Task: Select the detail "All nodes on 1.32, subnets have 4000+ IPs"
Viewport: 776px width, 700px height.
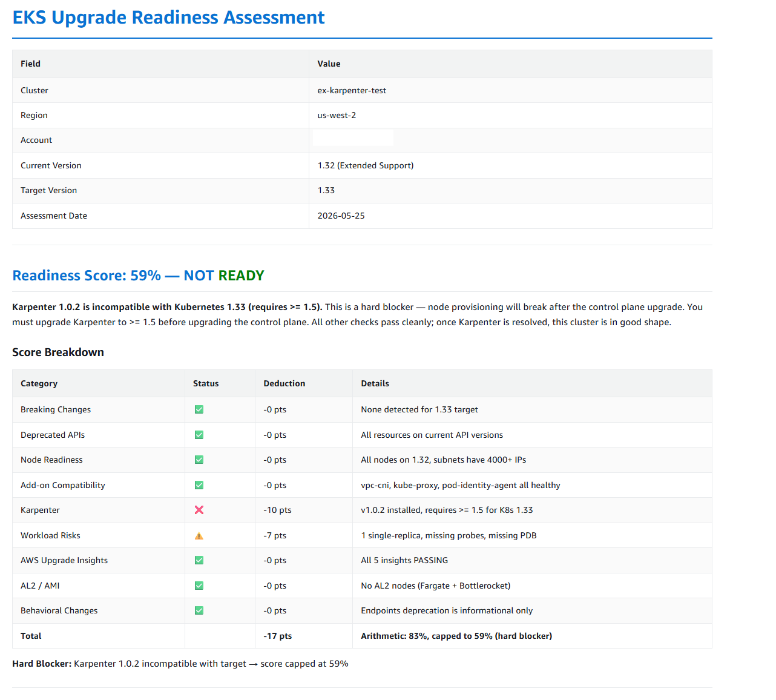Action: click(444, 460)
